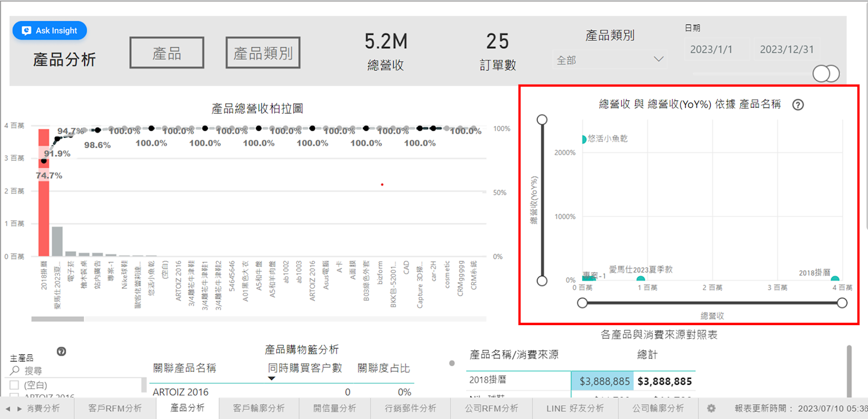Click sort arrow under 同時購買客戶數 column
The width and height of the screenshot is (868, 419).
click(x=272, y=378)
